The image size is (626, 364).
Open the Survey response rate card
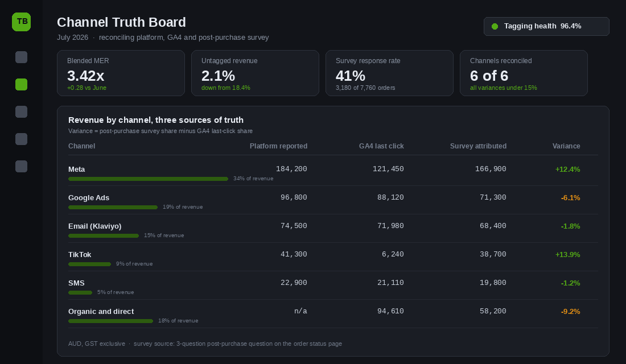(389, 73)
